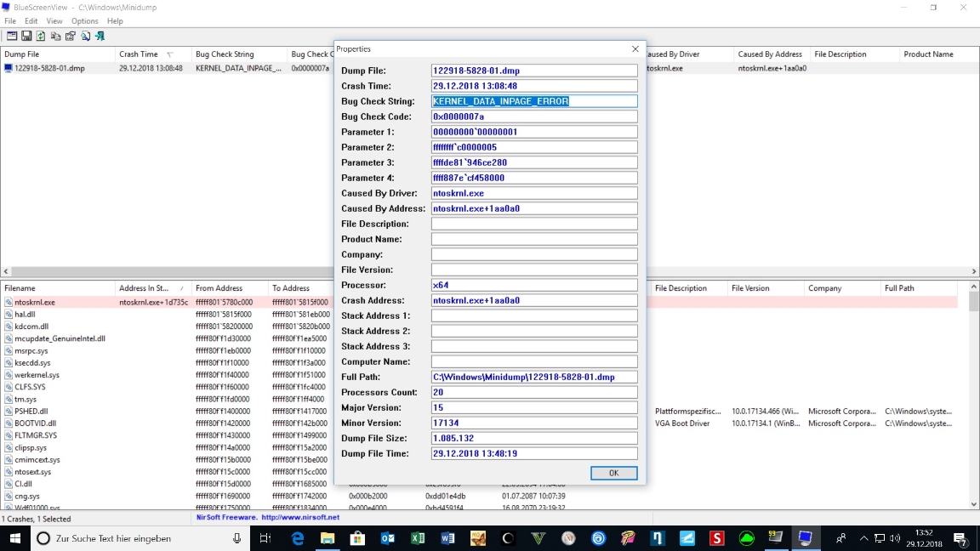Open the Help menu

coord(115,20)
